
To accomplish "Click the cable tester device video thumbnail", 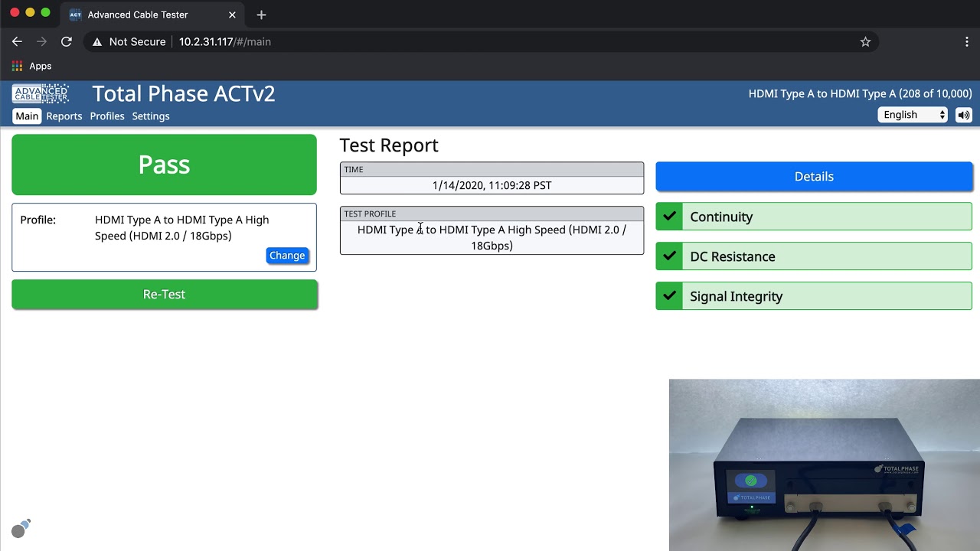I will coord(825,465).
